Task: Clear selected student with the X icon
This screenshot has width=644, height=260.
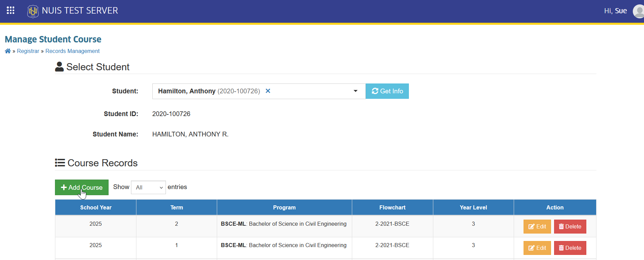Action: 268,91
